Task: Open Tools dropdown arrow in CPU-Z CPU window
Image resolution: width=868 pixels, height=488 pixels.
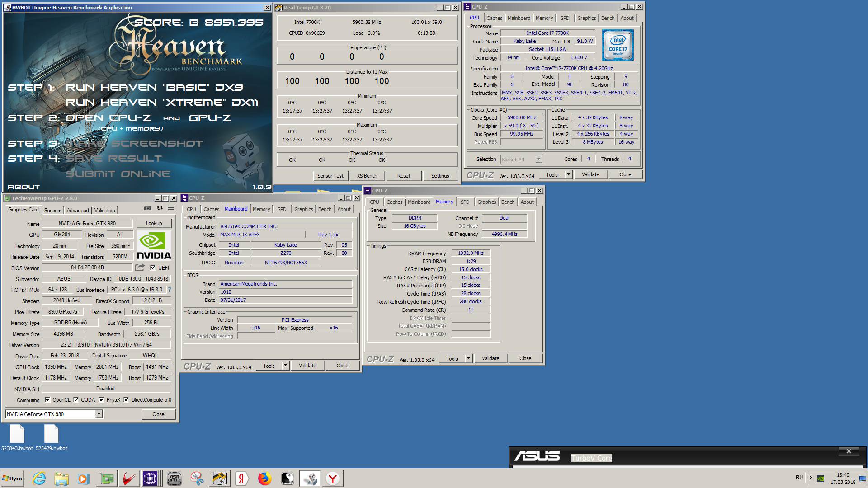Action: point(568,174)
